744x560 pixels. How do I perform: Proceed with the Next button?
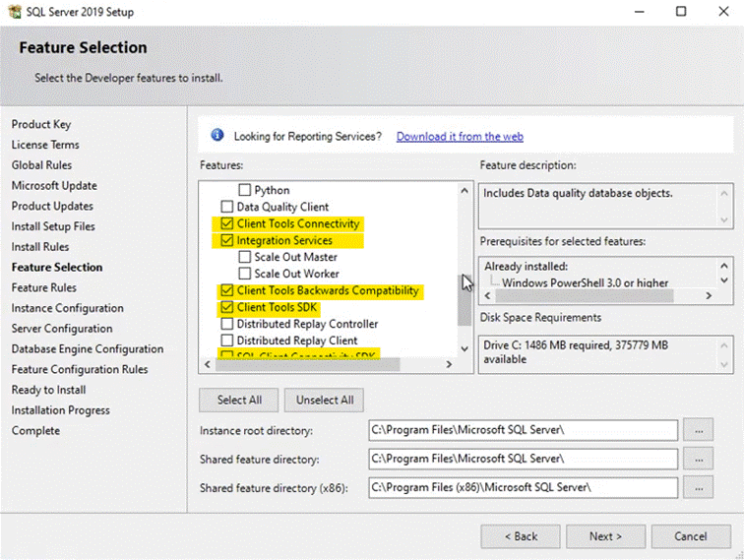605,536
